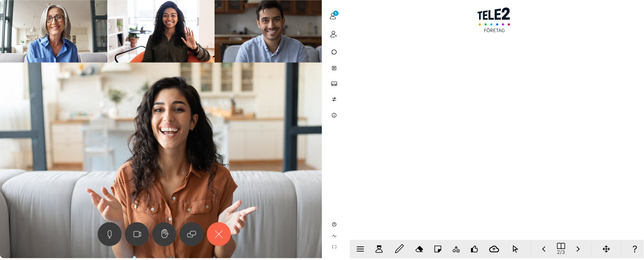The height and width of the screenshot is (260, 644).
Task: Click the Tele2 Företag logo
Action: [494, 20]
